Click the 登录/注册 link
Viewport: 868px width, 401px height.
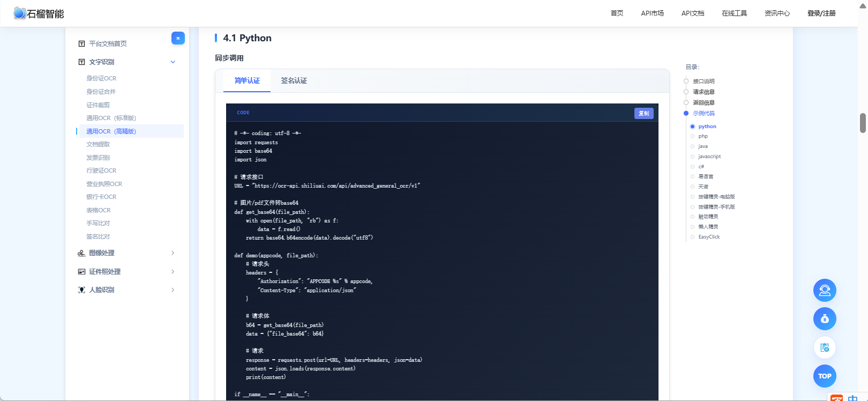(x=821, y=13)
